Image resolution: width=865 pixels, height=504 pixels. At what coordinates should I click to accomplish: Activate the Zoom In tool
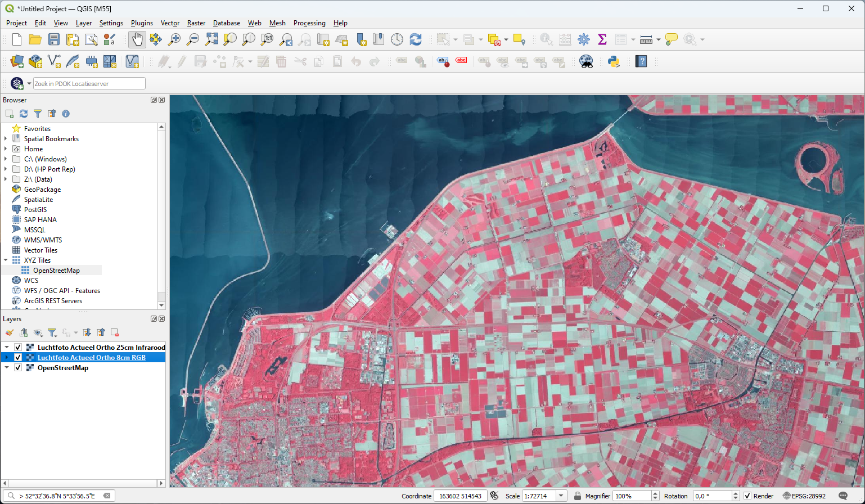pos(174,39)
